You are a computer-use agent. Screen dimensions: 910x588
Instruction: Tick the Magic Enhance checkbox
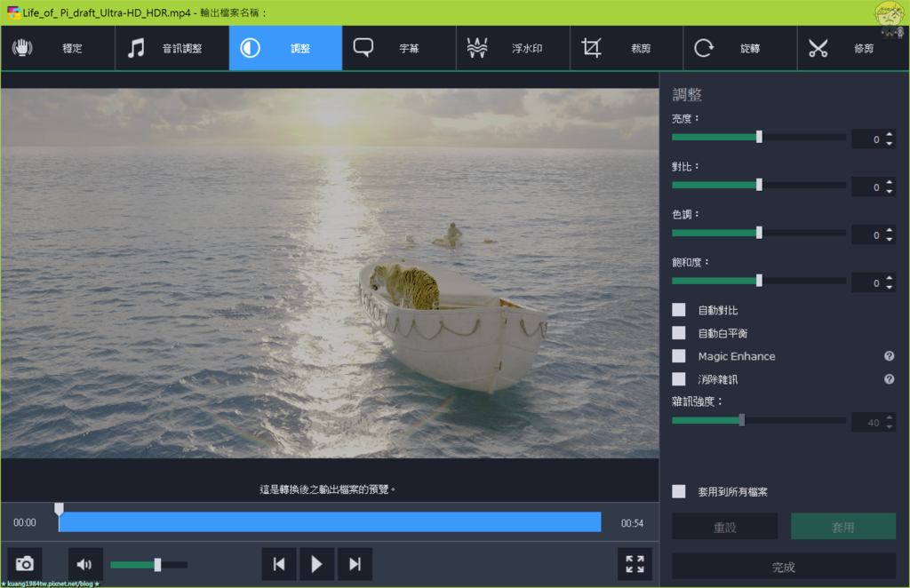click(678, 356)
